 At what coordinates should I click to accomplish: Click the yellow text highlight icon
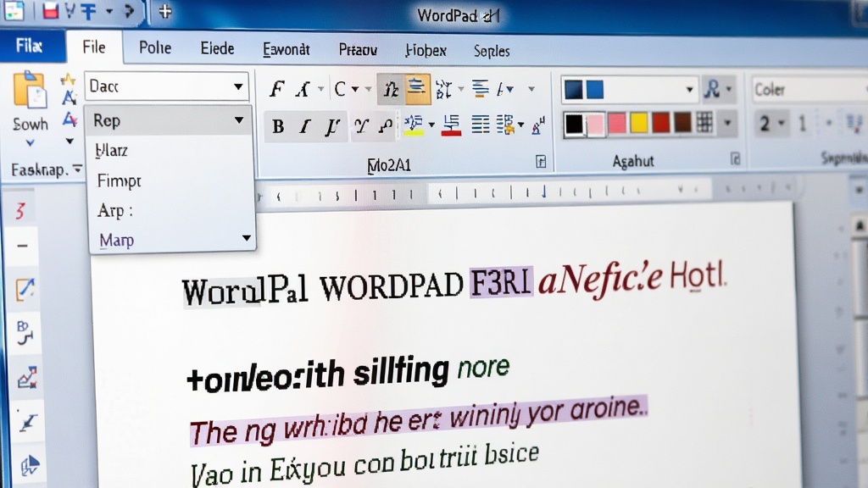point(414,125)
